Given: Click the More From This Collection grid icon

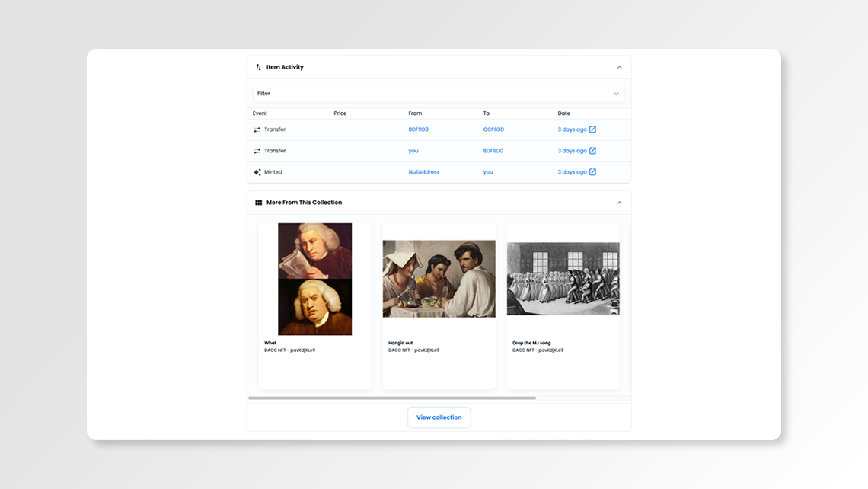Looking at the screenshot, I should (259, 203).
